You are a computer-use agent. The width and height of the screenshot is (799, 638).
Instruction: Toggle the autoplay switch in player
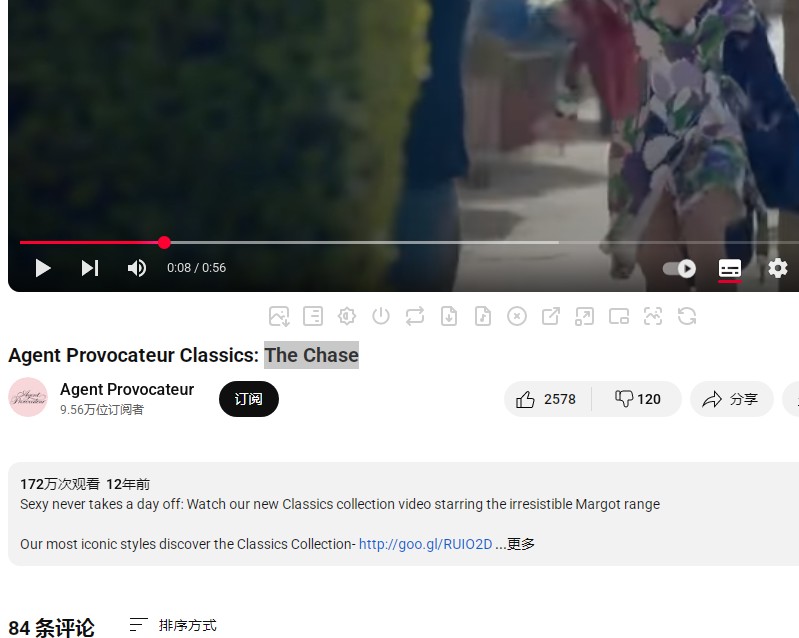point(679,268)
